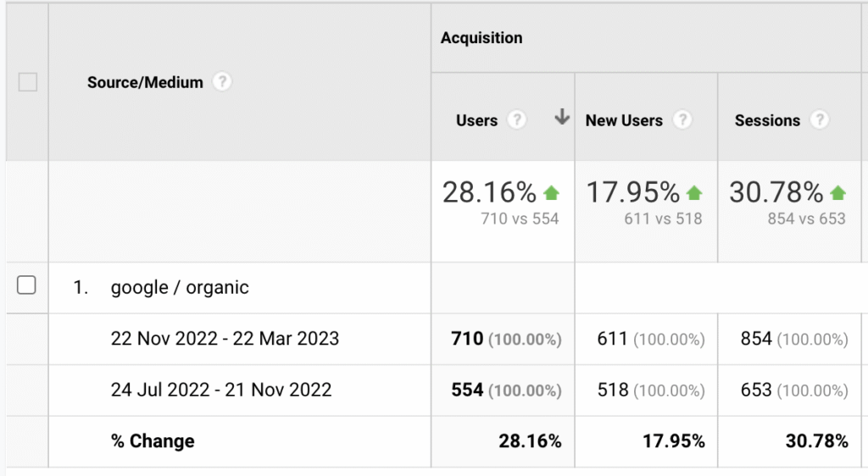The image size is (868, 476).
Task: Sort by Sessions column header
Action: 767,120
